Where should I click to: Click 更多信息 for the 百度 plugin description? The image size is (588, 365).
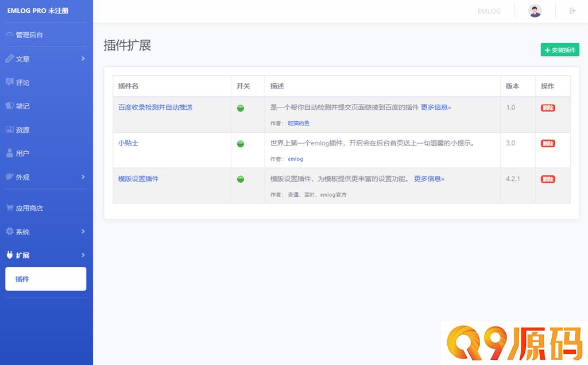pyautogui.click(x=436, y=107)
